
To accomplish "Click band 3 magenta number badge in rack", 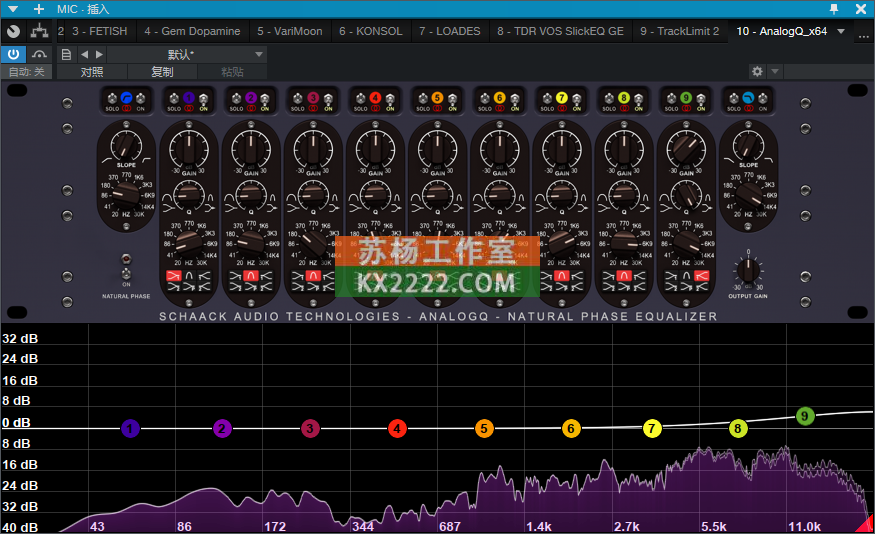I will (313, 98).
